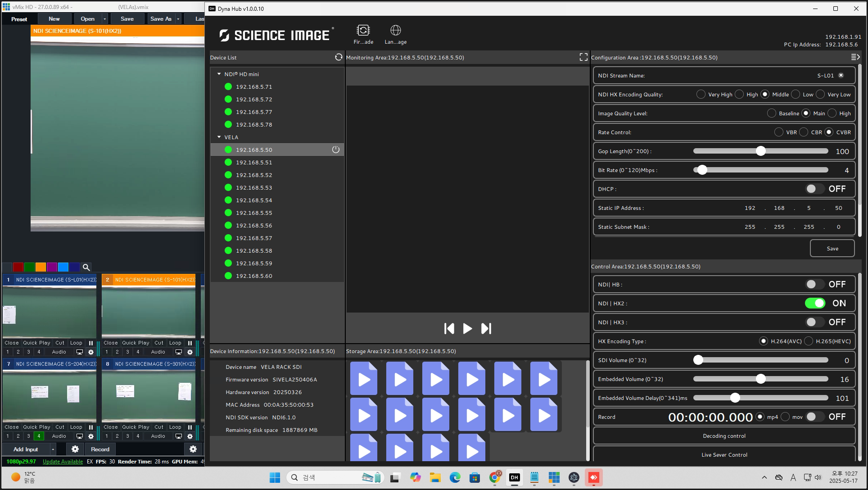Select Baseline image quality level

tap(772, 113)
